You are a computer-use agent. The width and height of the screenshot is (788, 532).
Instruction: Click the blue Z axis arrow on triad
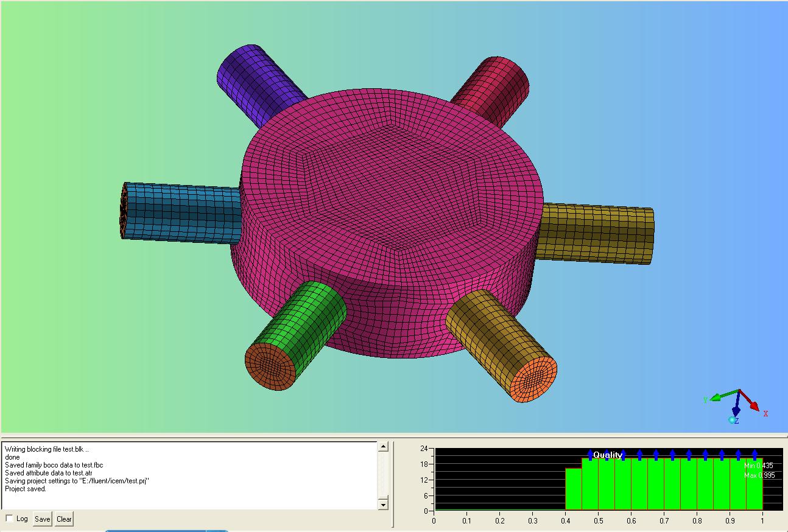pyautogui.click(x=737, y=407)
